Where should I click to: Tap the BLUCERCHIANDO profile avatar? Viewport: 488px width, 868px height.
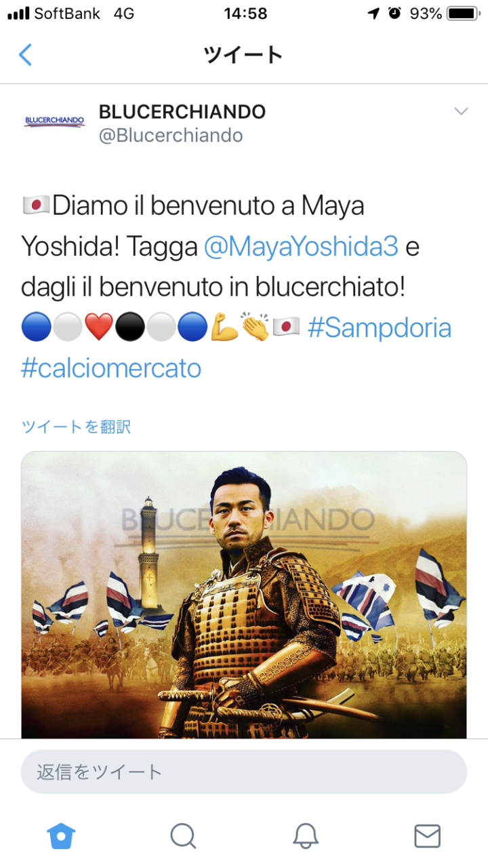point(54,122)
